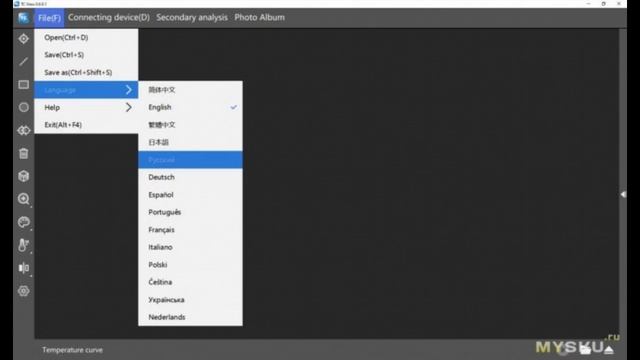Expand the right side panel arrow
Screen dimensions: 640x360
click(x=623, y=195)
